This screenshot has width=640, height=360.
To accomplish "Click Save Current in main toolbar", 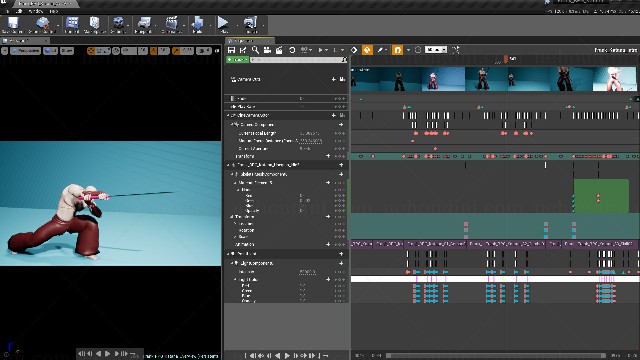I will (12, 25).
